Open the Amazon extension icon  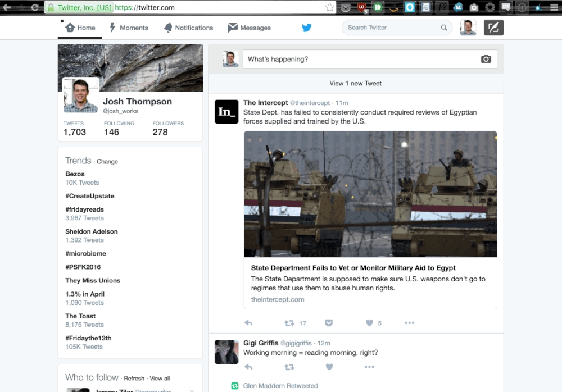[x=394, y=7]
